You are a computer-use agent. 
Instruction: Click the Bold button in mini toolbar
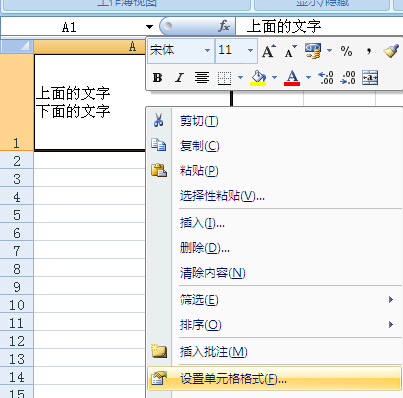click(x=157, y=78)
